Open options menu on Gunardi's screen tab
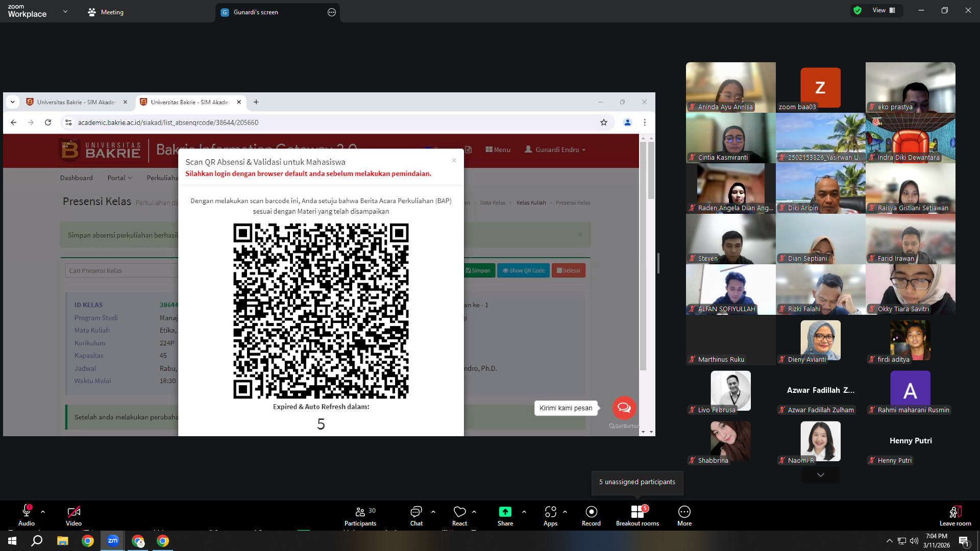980x551 pixels. click(332, 12)
